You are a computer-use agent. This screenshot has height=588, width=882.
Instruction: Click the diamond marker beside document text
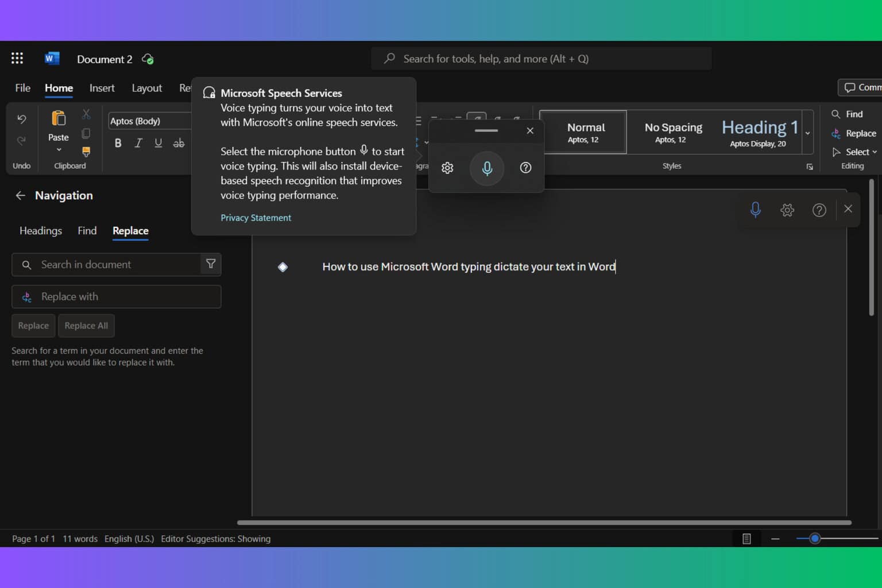click(283, 266)
